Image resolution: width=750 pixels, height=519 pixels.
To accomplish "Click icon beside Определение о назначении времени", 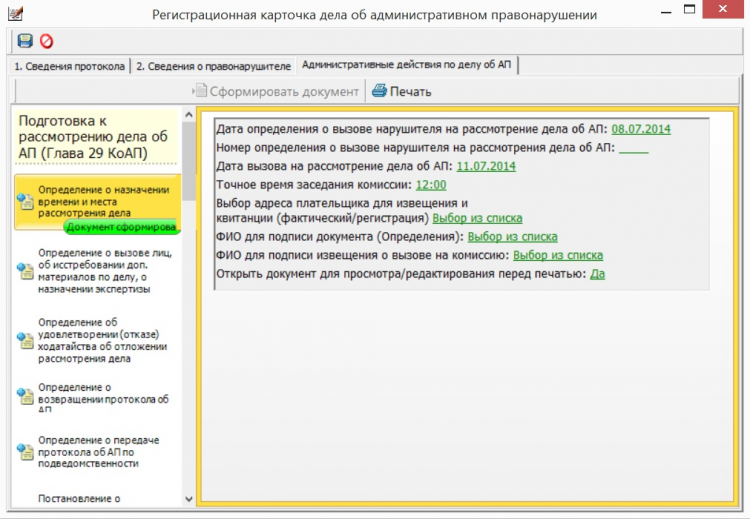I will pos(25,201).
